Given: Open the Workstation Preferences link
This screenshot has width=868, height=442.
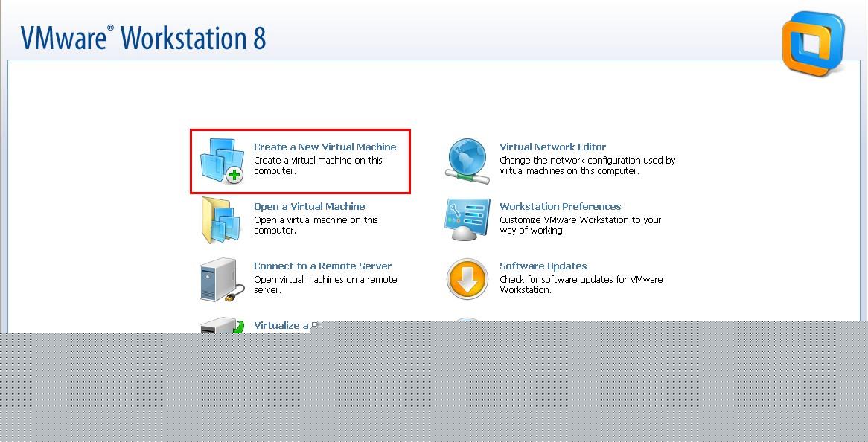Looking at the screenshot, I should tap(561, 207).
